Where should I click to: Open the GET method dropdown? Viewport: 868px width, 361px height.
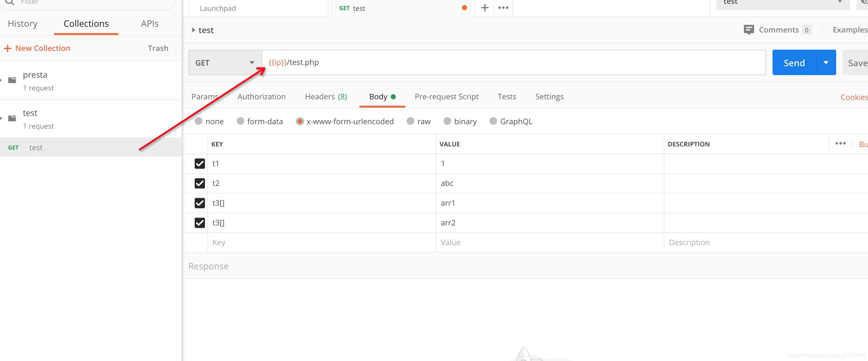[x=225, y=63]
